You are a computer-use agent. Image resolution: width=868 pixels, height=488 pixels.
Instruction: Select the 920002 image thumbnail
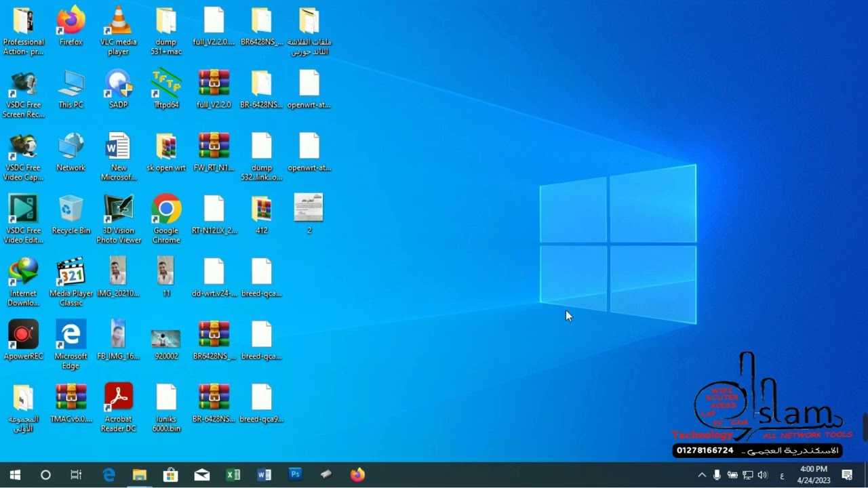pos(166,340)
